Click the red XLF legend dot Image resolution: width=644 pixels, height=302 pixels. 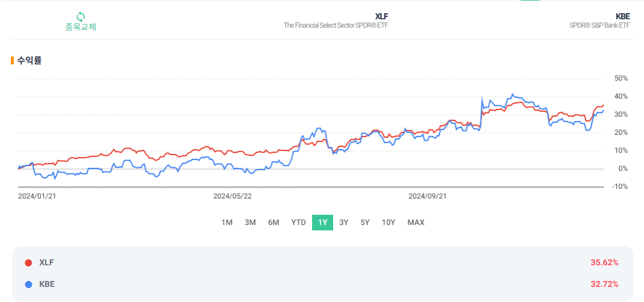coord(28,263)
